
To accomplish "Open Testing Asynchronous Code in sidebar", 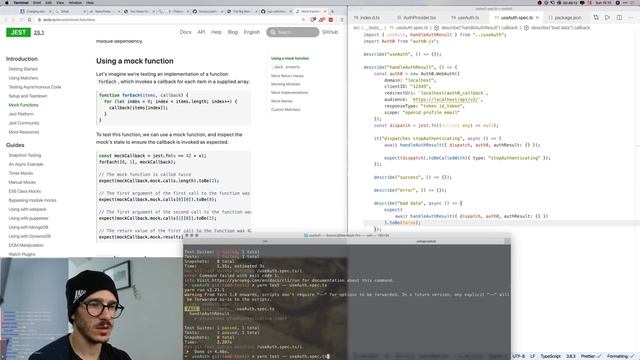I will click(x=35, y=87).
